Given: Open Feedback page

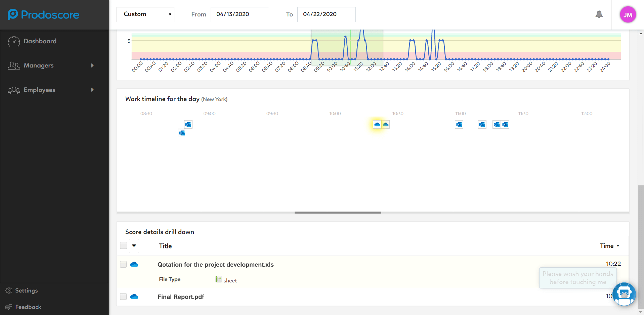Looking at the screenshot, I should click(28, 307).
